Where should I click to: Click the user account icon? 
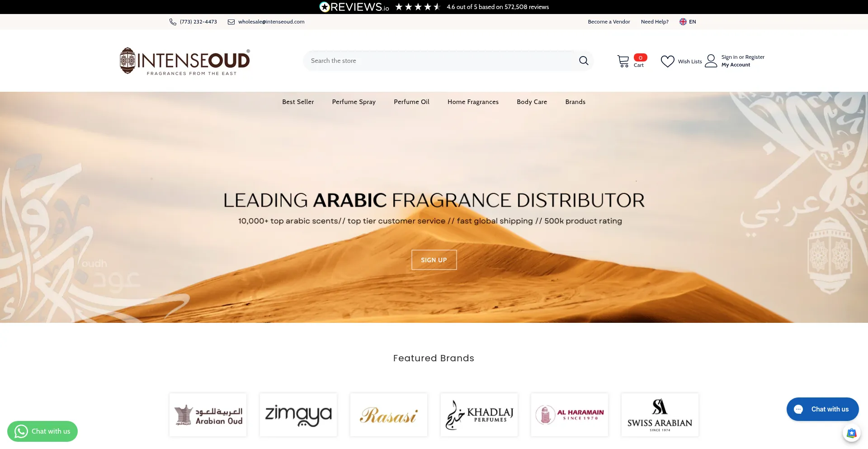point(711,61)
